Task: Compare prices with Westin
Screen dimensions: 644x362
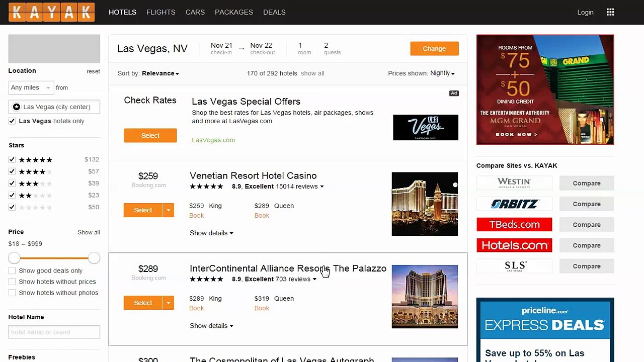Action: tap(587, 183)
